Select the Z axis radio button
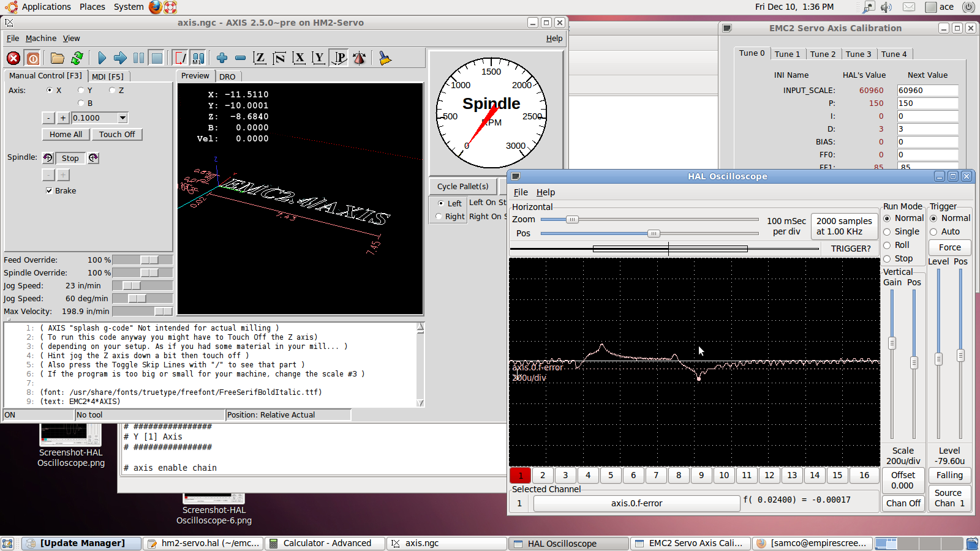Image resolution: width=980 pixels, height=551 pixels. coord(112,90)
